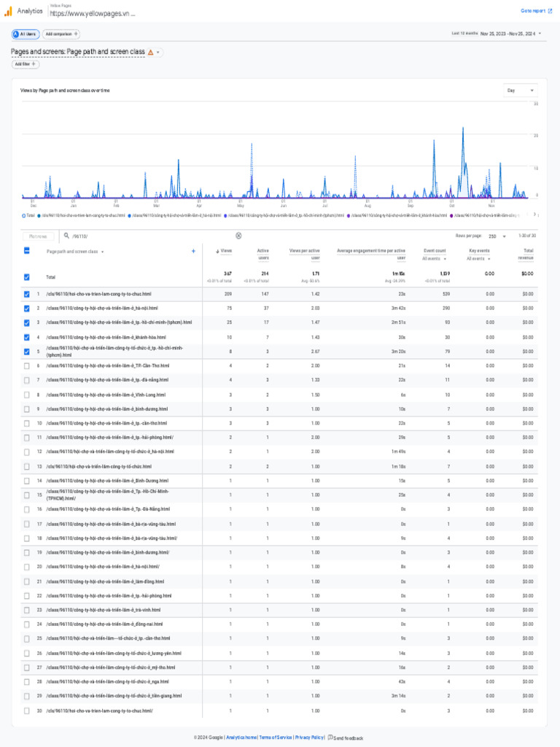Open the Go to report external link icon
The width and height of the screenshot is (560, 747).
pos(551,11)
